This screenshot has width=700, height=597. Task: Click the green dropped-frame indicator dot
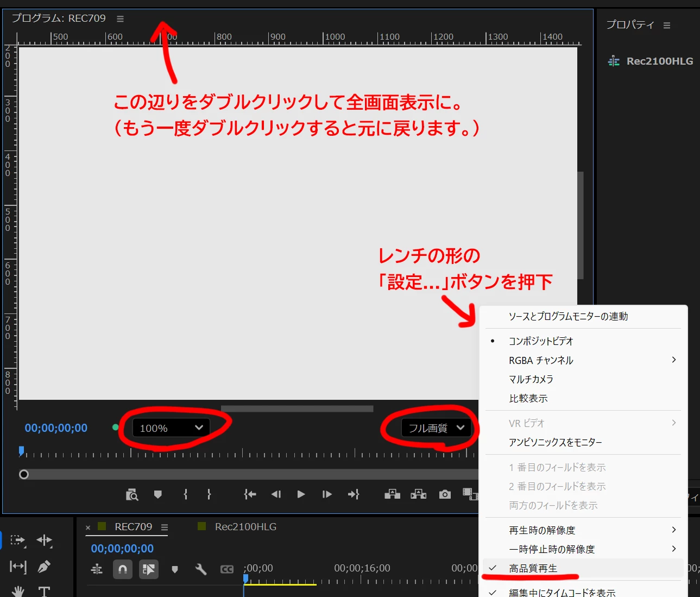click(x=115, y=428)
